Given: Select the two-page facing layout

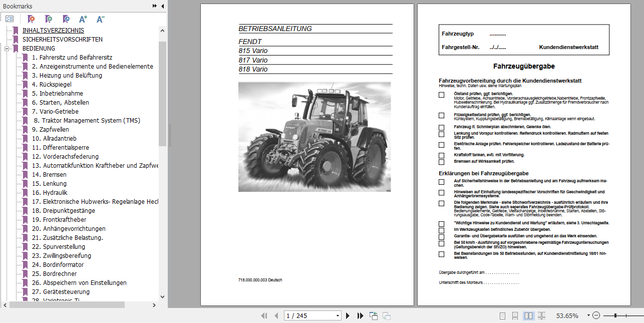Looking at the screenshot, I should (528, 315).
